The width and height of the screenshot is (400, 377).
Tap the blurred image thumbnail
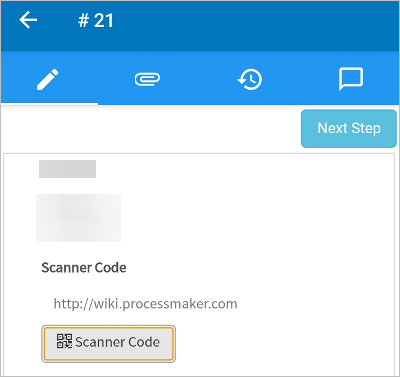(78, 218)
